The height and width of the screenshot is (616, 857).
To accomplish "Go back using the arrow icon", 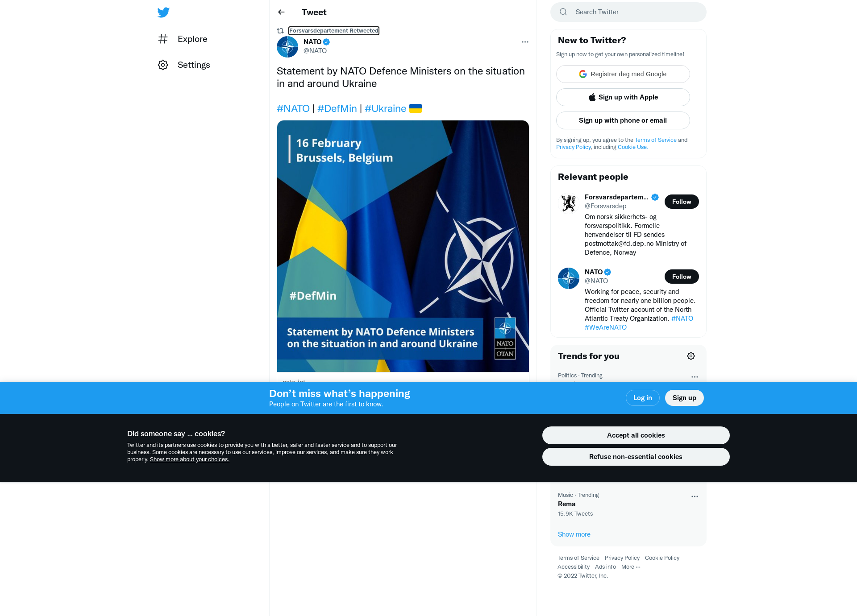I will coord(281,12).
